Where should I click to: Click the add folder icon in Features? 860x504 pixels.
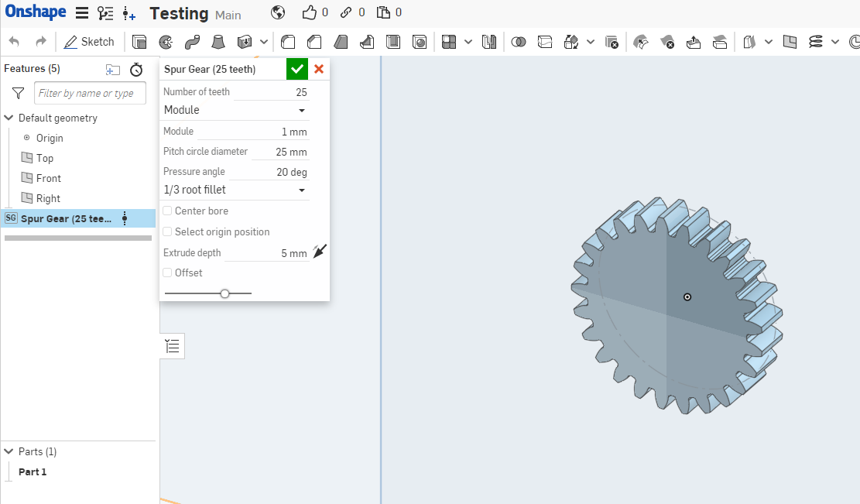(x=112, y=70)
